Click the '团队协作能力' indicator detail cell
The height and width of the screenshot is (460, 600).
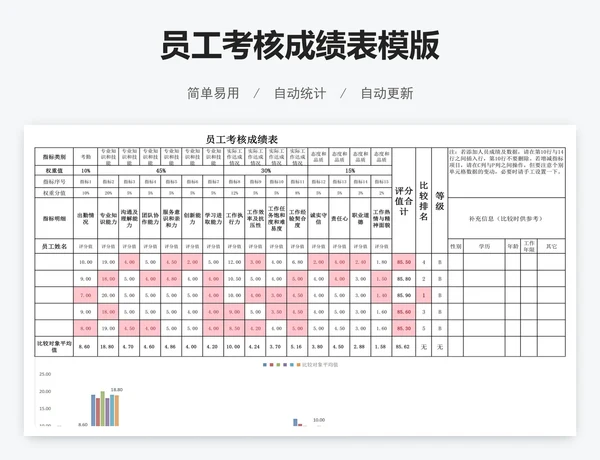(x=150, y=219)
